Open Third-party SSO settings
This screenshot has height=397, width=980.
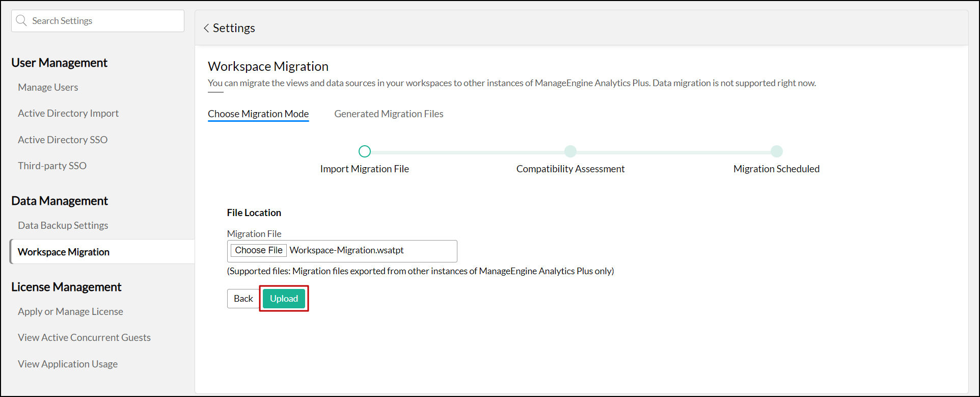tap(52, 166)
